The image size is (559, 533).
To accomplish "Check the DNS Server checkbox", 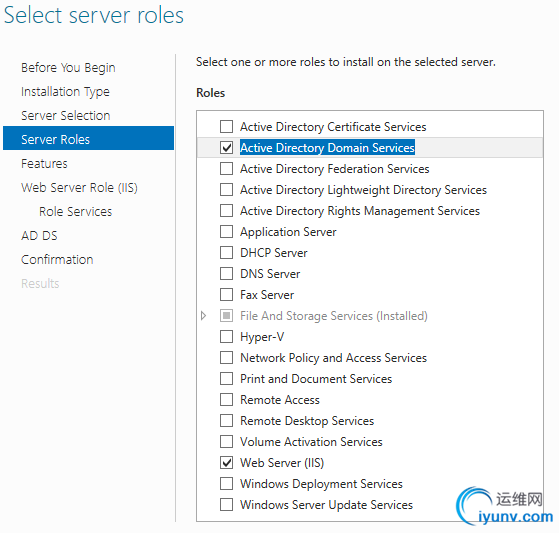I will pyautogui.click(x=226, y=274).
